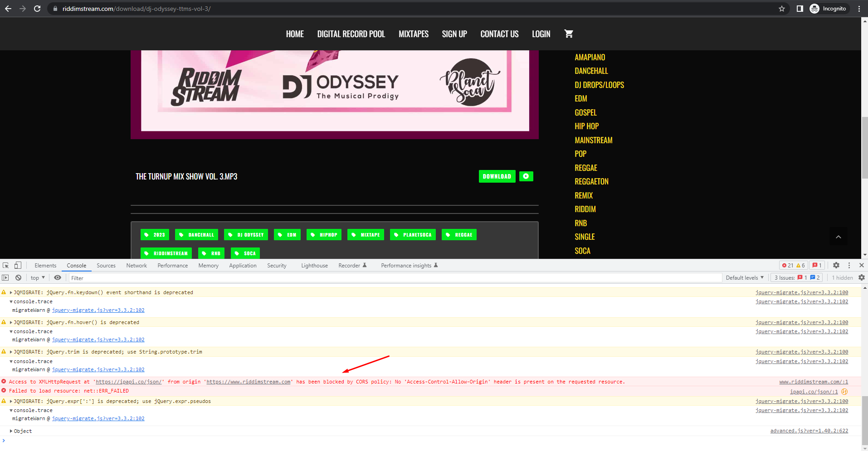Expand the jQuery.fn.hover deprecated warning

[11, 323]
